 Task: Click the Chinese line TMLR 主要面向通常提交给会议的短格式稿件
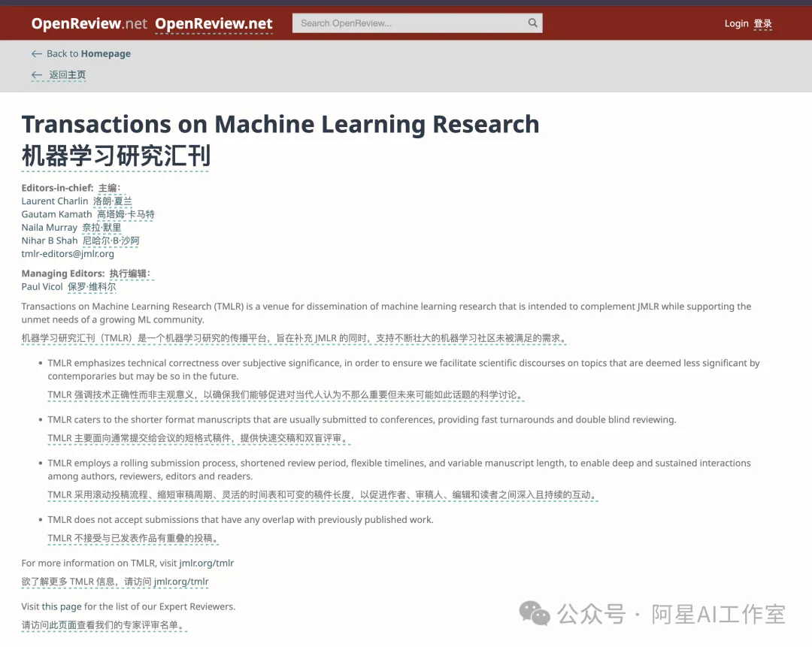199,438
